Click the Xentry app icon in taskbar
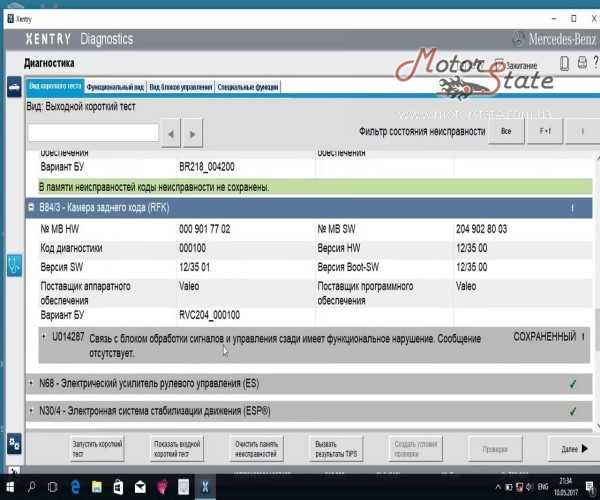Image resolution: width=600 pixels, height=500 pixels. (x=205, y=487)
